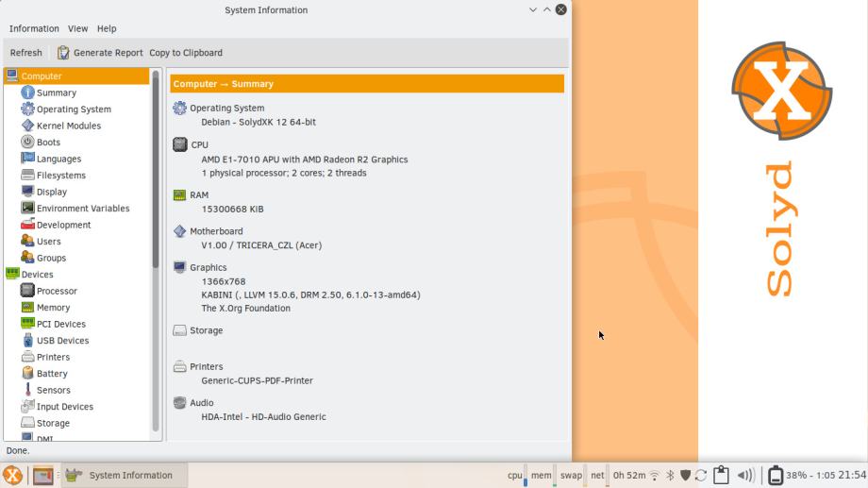Screen dimensions: 868x488
Task: Select the Summary info icon entry
Action: pyautogui.click(x=49, y=93)
